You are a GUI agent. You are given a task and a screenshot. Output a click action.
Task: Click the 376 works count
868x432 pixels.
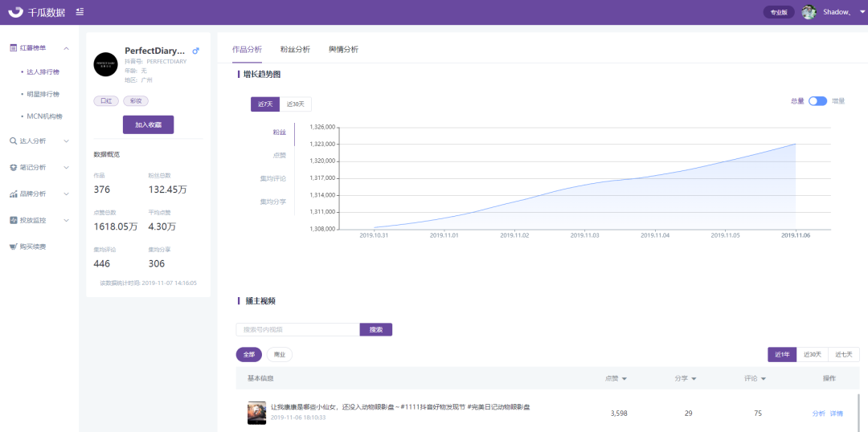102,190
